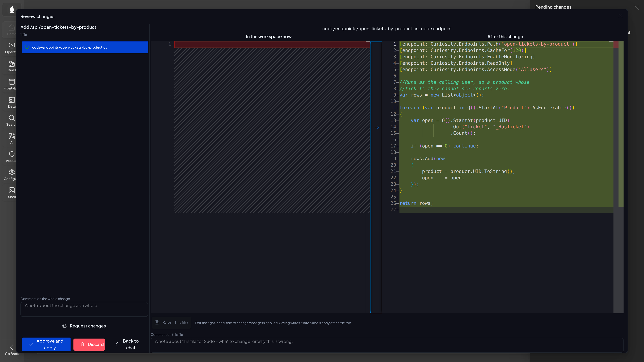
Task: Focus the comment on this file field
Action: [387, 345]
